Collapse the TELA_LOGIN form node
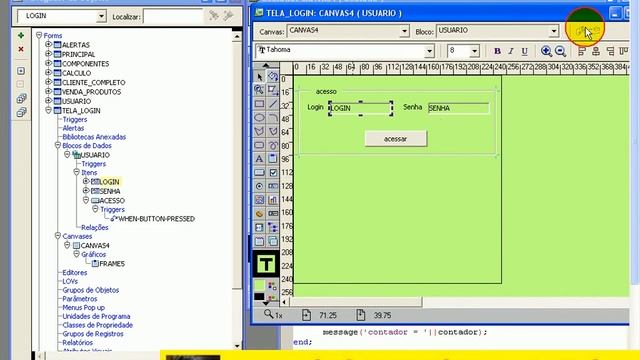 [48, 110]
